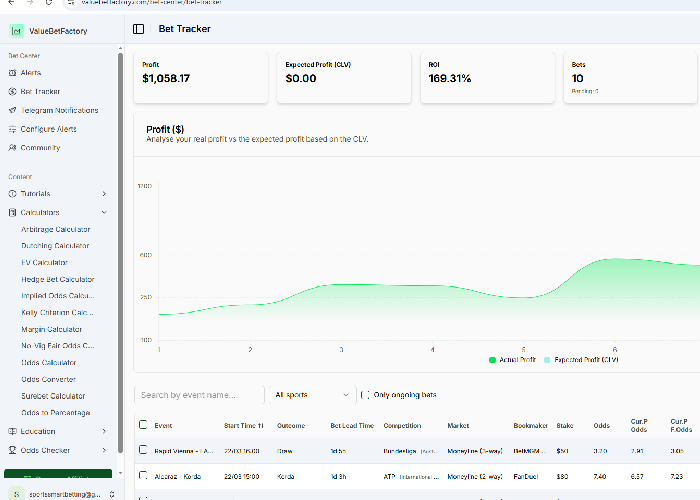700x500 pixels.
Task: Open Community menu item
Action: click(x=40, y=148)
